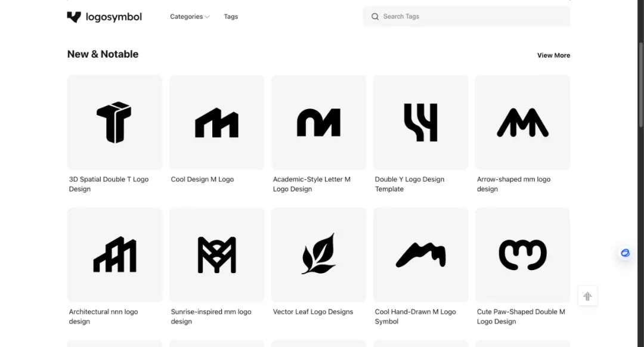Open the Vector Leaf logo image

tap(318, 255)
